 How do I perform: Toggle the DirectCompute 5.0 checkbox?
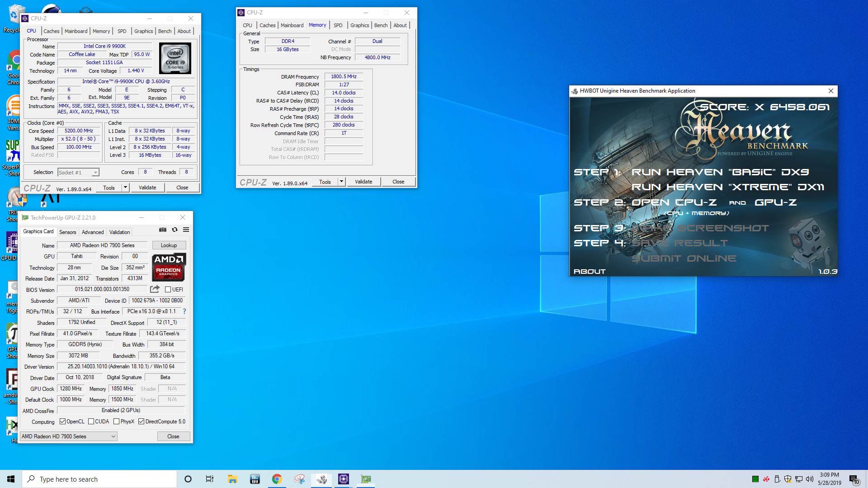(x=141, y=422)
